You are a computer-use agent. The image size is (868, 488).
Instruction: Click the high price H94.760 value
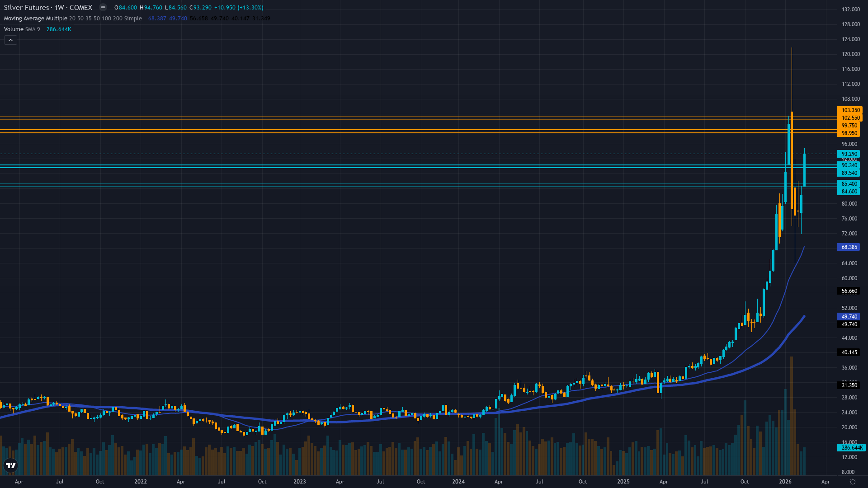pos(151,8)
